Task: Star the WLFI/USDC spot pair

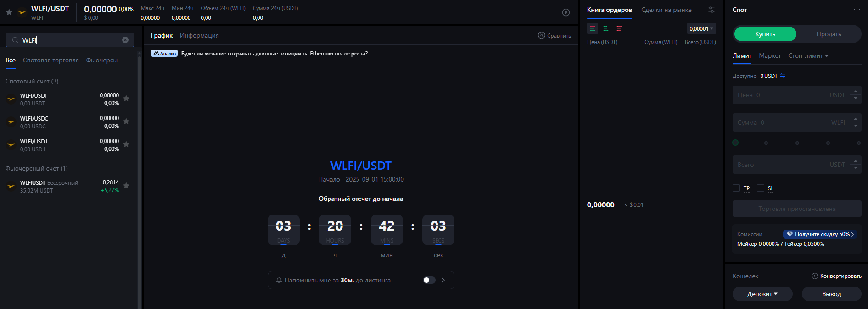Action: pyautogui.click(x=126, y=121)
